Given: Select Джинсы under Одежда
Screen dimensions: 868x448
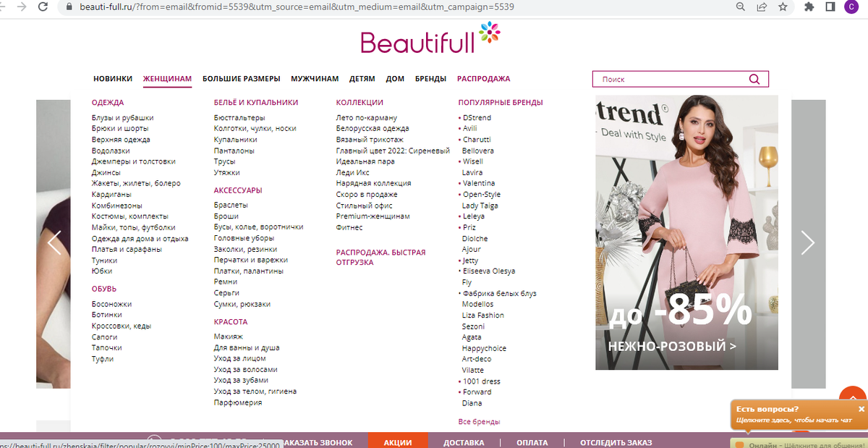Looking at the screenshot, I should coord(106,172).
